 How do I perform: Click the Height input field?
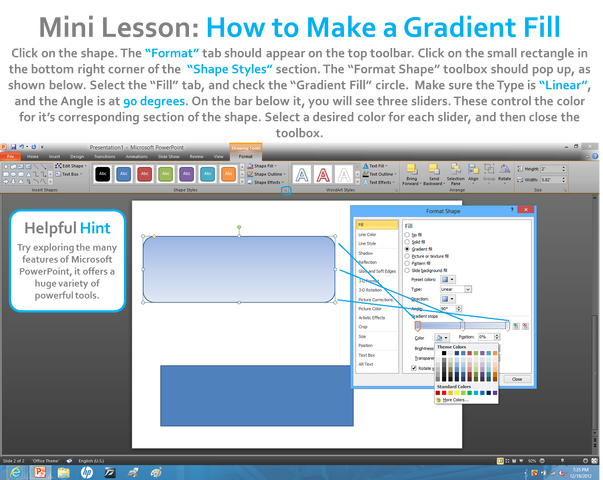click(551, 169)
